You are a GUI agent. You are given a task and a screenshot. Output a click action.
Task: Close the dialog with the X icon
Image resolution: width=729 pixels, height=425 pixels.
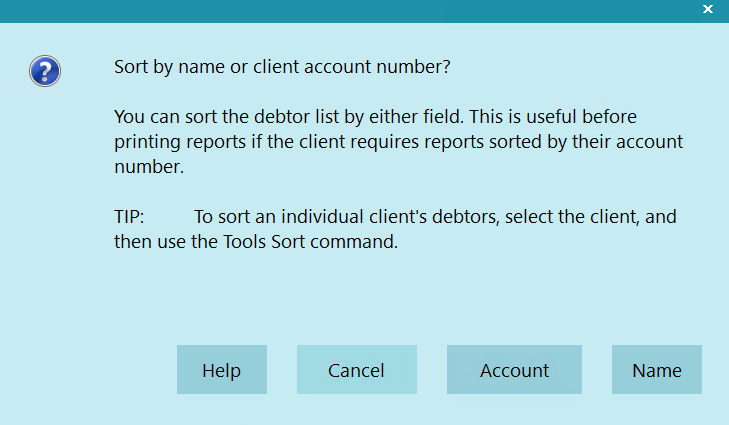tap(708, 9)
